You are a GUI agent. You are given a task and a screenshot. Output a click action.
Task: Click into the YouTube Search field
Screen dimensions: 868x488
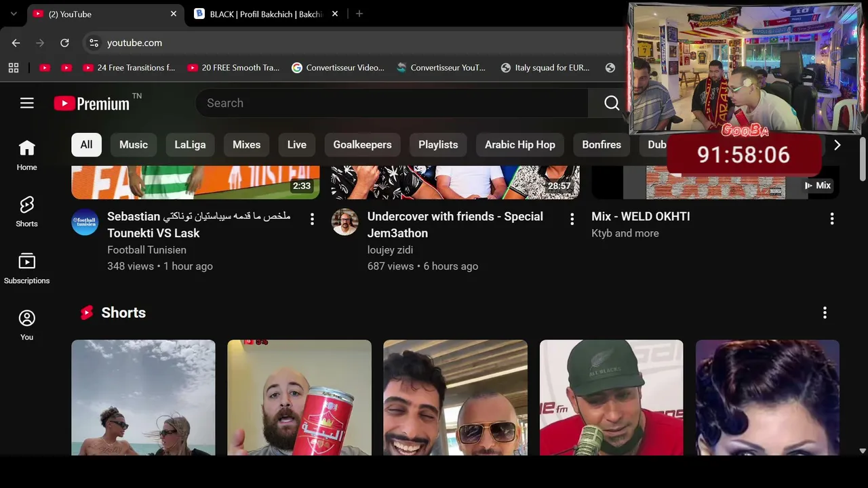[x=392, y=103]
